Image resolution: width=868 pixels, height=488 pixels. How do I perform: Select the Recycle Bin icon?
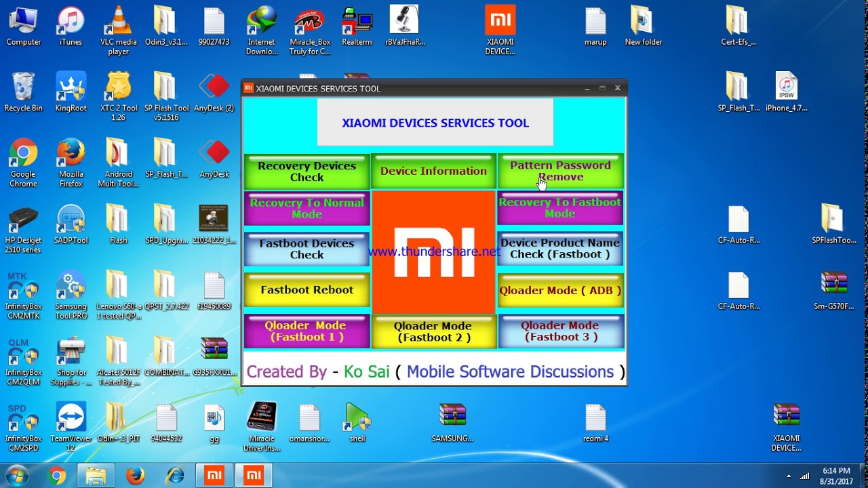tap(24, 93)
